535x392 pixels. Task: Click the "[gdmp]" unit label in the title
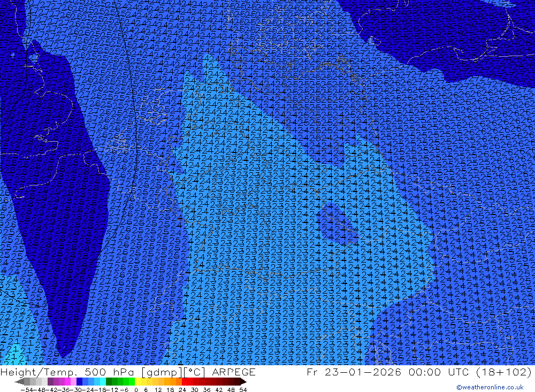click(162, 372)
